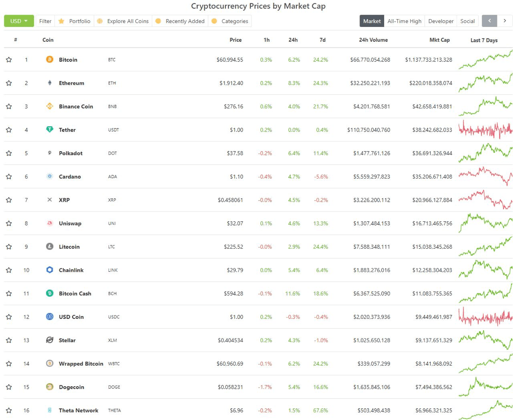Image resolution: width=529 pixels, height=420 pixels.
Task: Click the Polkadot logo icon
Action: click(x=50, y=153)
